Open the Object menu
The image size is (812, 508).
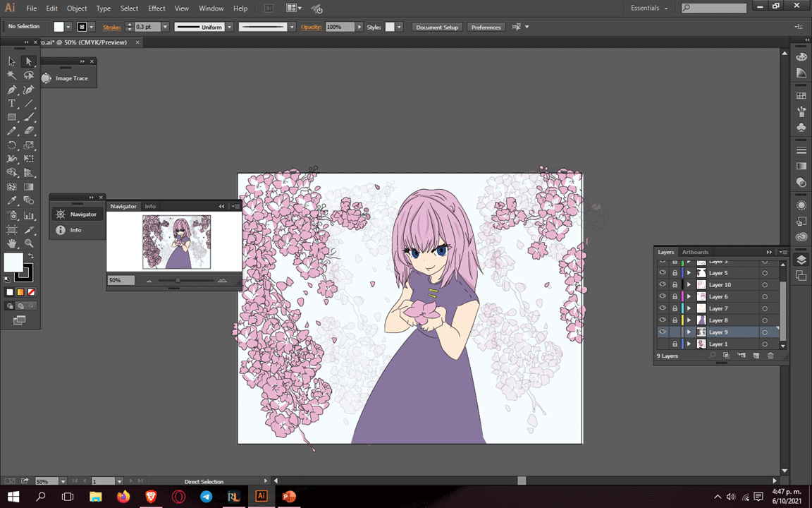pos(77,8)
